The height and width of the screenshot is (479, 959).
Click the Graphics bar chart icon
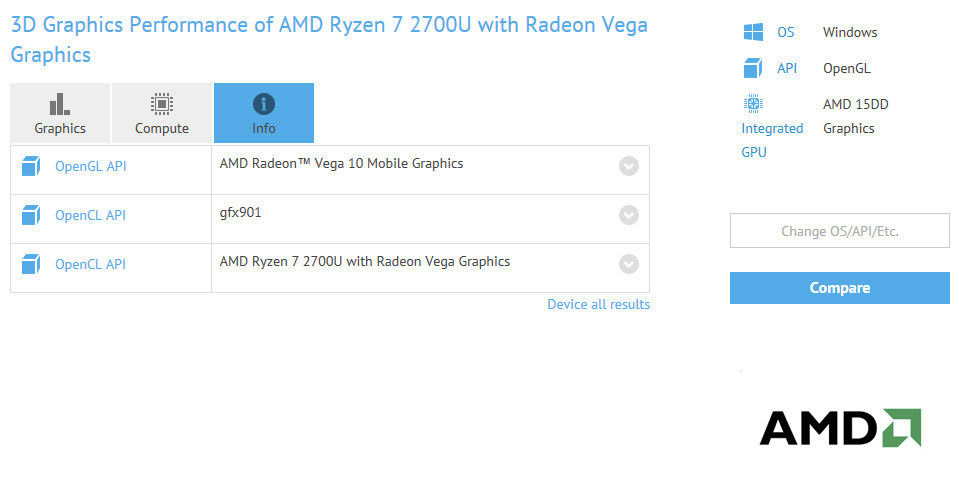60,104
